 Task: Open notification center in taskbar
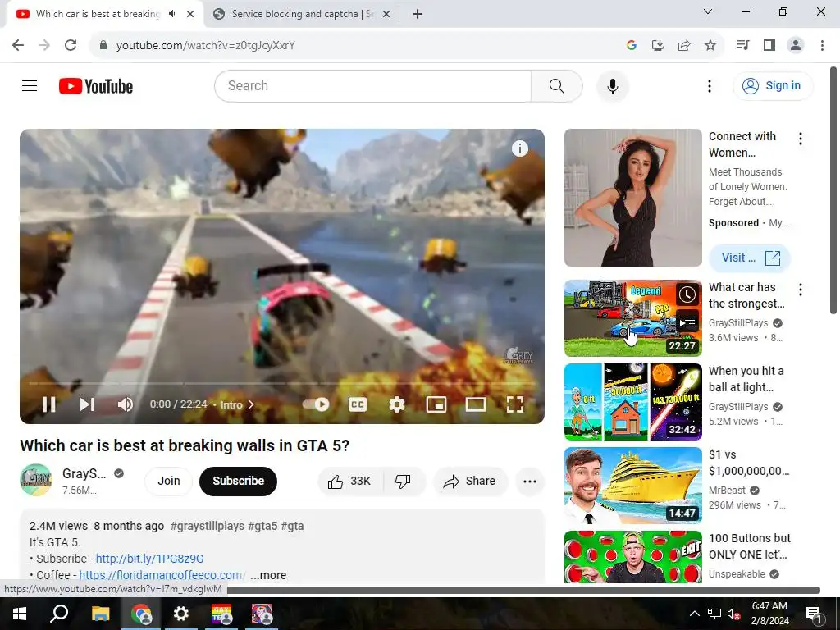click(814, 614)
